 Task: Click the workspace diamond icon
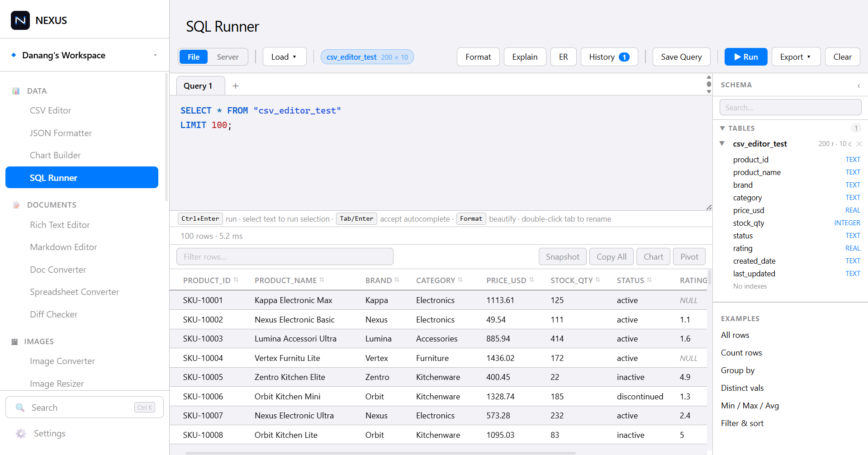(x=14, y=55)
